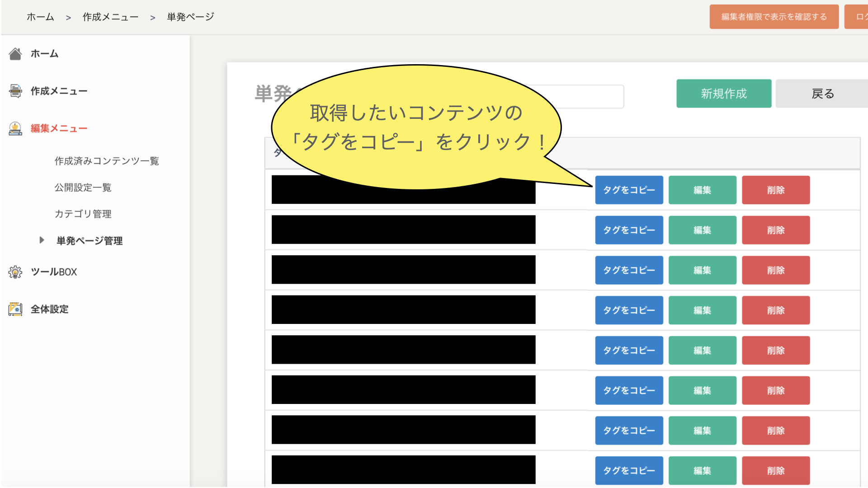Click the green 新規作成 button
868x488 pixels.
(x=723, y=94)
